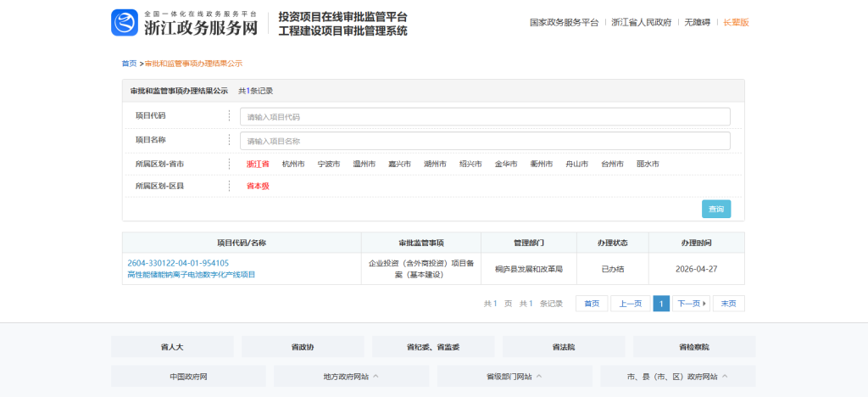Open 高性能储能钠离子电池数字化产线项目 link
Image resolution: width=868 pixels, height=397 pixels.
[191, 275]
